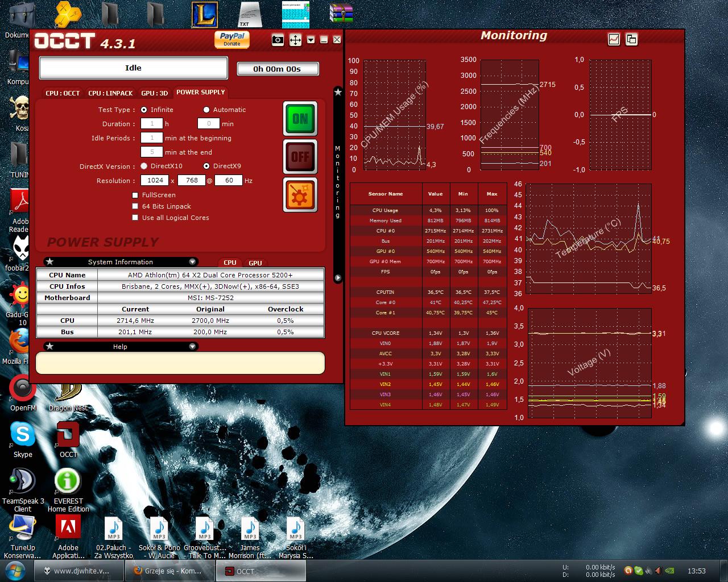The height and width of the screenshot is (582, 728).
Task: Open the TeamSpeak 3 Client desktop icon
Action: click(x=23, y=491)
